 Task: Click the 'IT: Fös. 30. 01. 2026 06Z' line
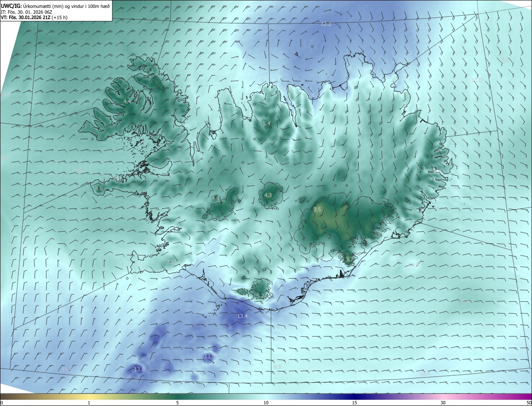click(x=26, y=12)
